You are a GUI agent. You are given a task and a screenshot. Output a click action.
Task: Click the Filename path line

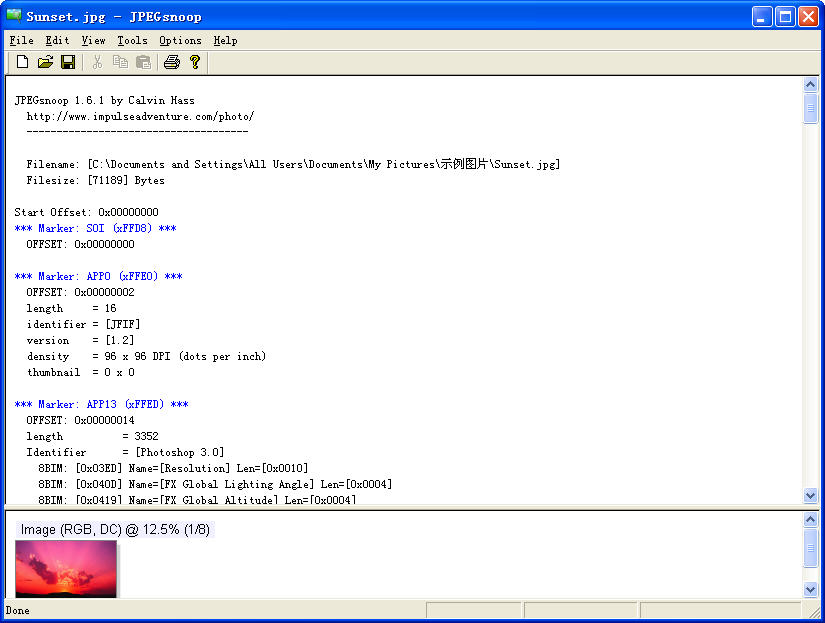pyautogui.click(x=293, y=164)
